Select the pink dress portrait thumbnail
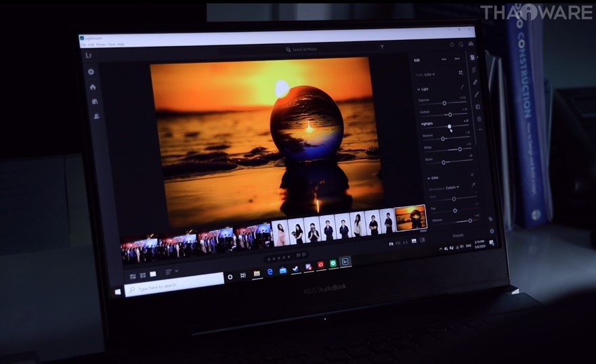The image size is (596, 364). 280,233
